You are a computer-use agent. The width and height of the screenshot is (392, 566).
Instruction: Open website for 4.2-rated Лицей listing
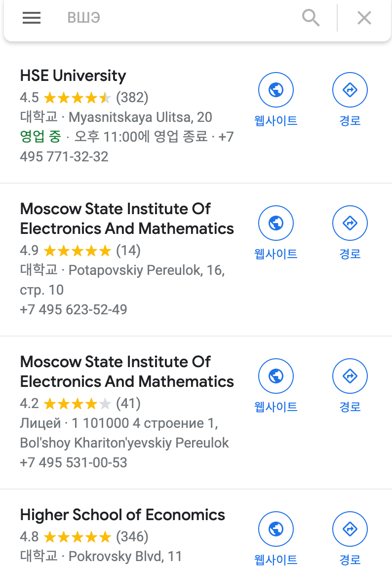pyautogui.click(x=276, y=376)
